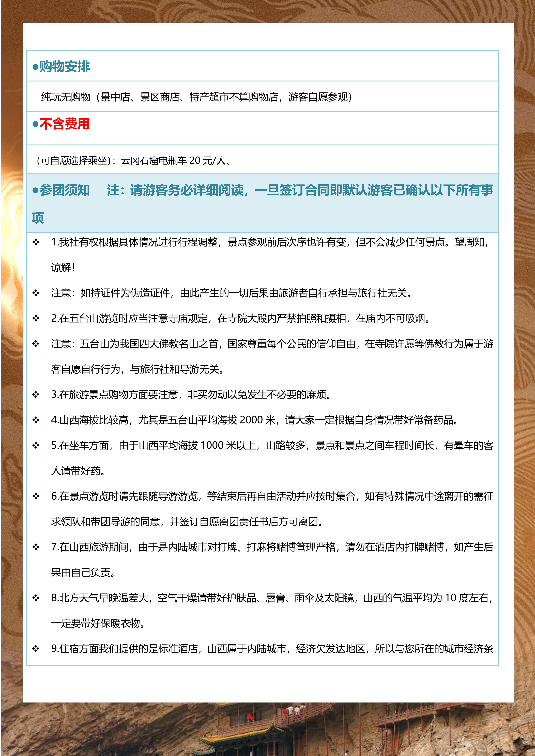Click the bullet before item 9.住宿方面

(36, 649)
